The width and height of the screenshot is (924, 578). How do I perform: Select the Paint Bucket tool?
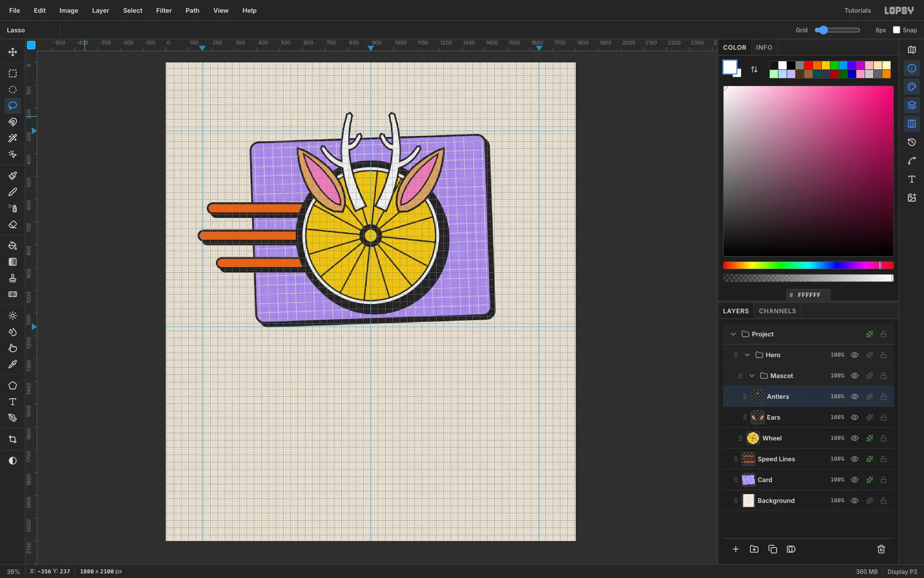coord(13,246)
